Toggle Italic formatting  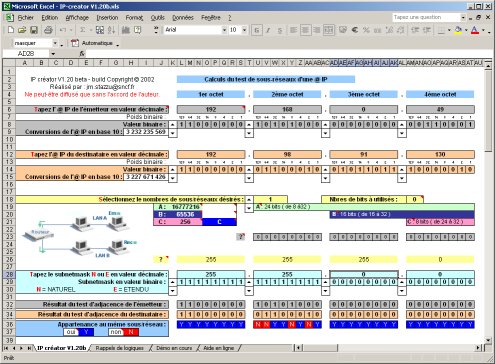[268, 30]
